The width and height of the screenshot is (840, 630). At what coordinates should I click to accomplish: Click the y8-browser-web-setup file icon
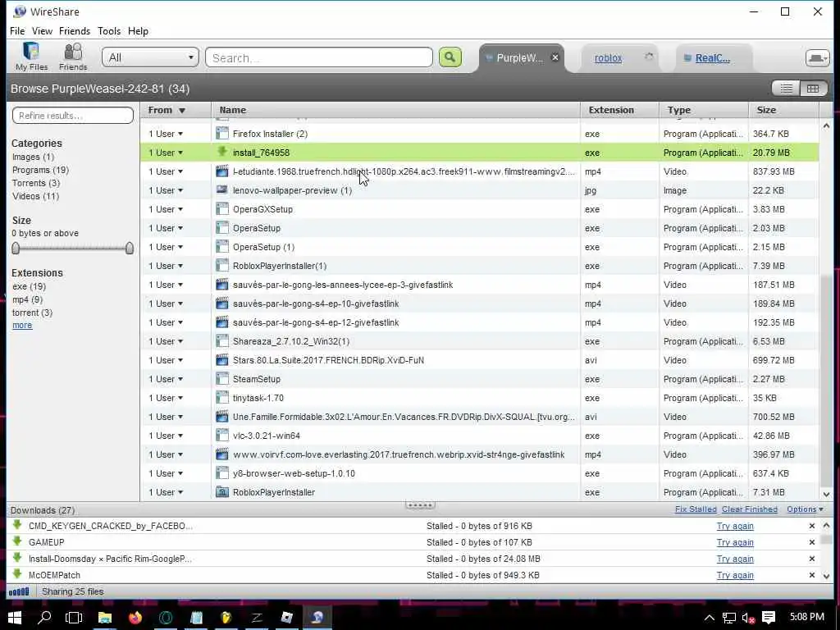coord(221,473)
